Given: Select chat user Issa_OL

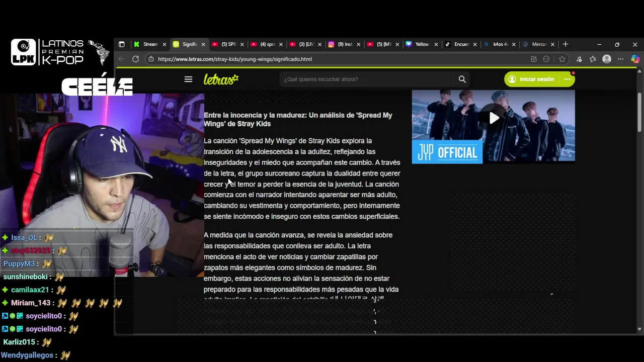Looking at the screenshot, I should click(x=24, y=237).
